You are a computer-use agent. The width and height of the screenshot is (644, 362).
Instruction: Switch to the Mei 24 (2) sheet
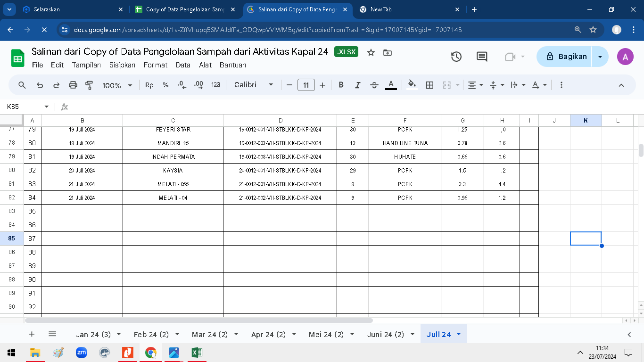click(326, 334)
